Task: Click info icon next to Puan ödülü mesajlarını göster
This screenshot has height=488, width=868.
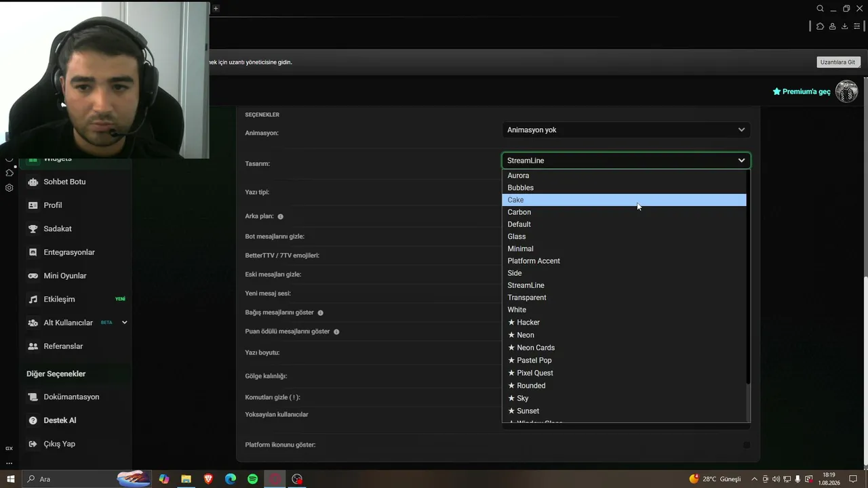Action: [x=336, y=331]
